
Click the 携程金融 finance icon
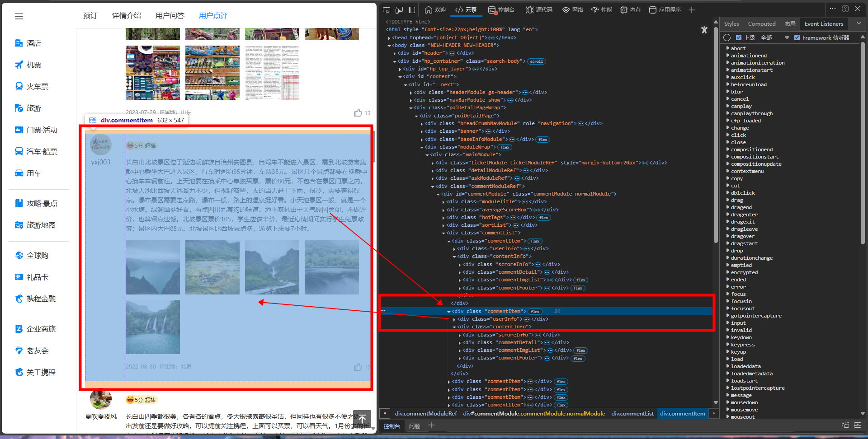19,299
